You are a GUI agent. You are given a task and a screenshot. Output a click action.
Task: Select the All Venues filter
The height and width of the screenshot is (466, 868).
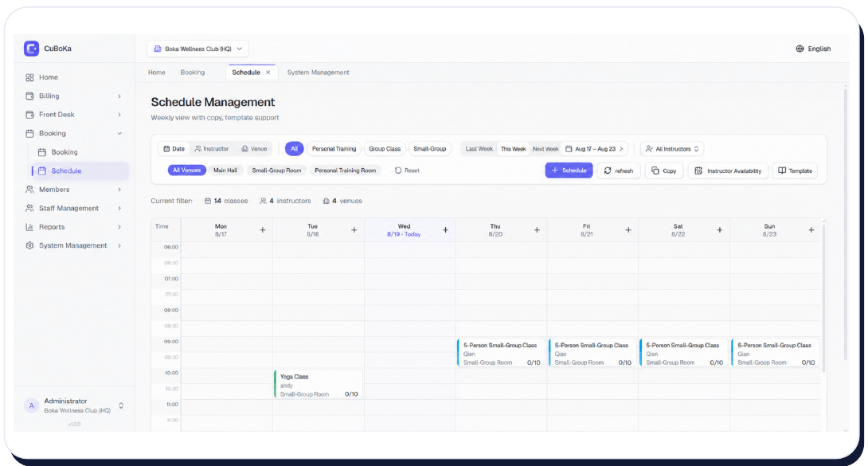coord(186,170)
